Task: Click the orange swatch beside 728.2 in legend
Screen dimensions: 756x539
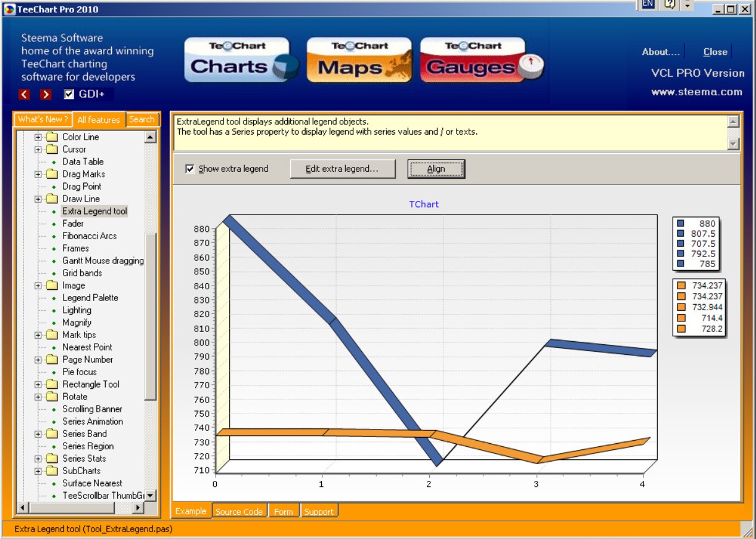Action: 681,329
